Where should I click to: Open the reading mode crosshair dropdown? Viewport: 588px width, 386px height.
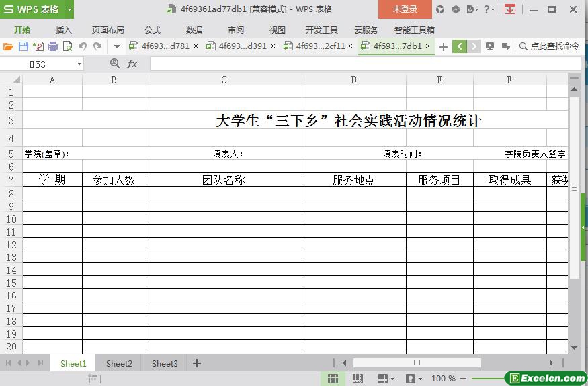click(x=386, y=379)
